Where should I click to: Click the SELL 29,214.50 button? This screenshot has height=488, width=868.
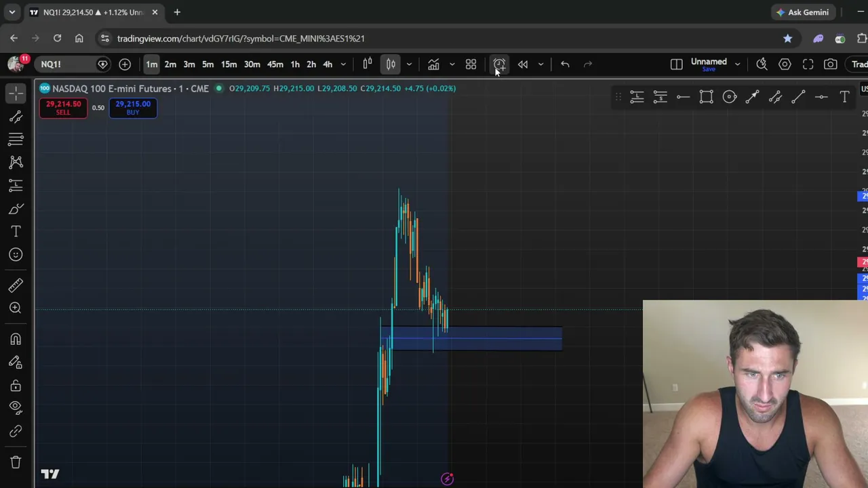click(63, 108)
